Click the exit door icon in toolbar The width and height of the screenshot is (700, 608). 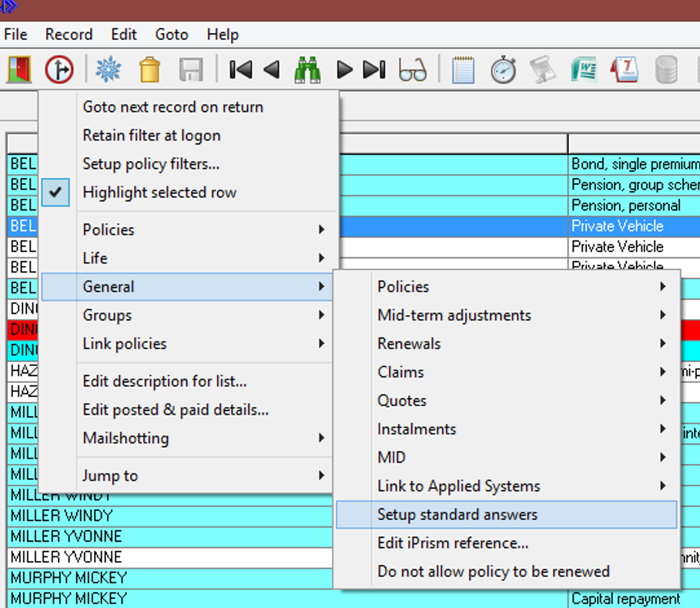click(x=18, y=69)
